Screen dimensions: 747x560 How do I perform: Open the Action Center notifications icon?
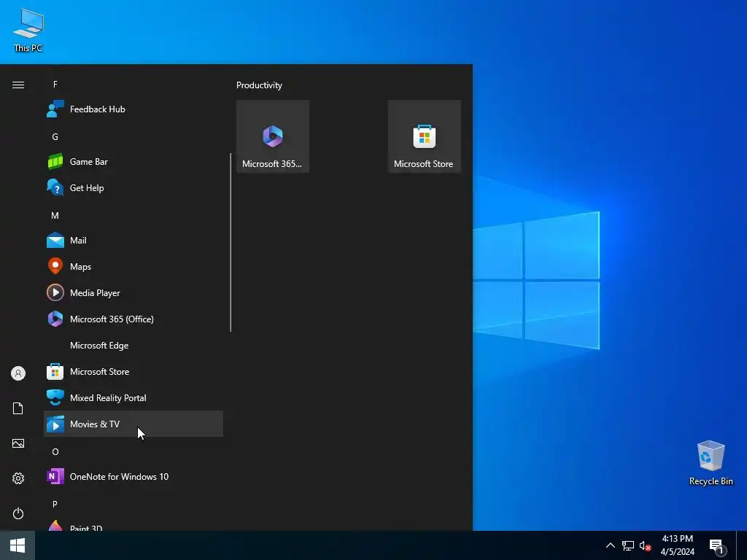click(x=718, y=545)
